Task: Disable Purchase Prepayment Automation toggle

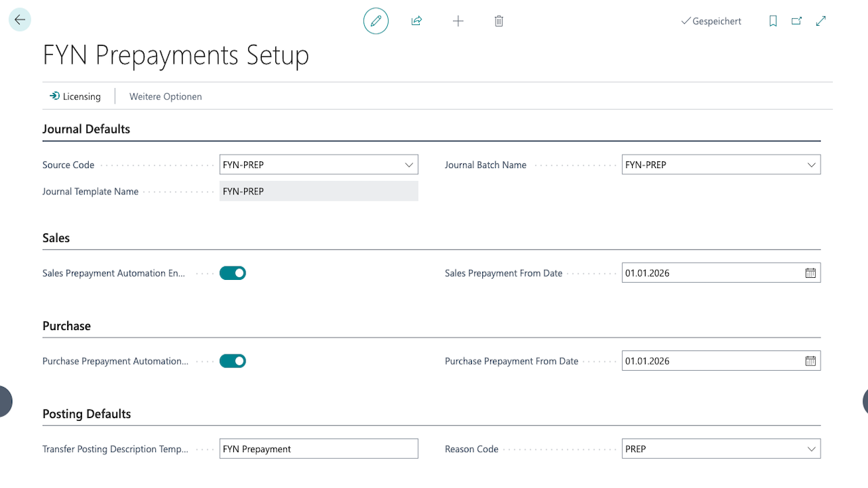Action: pos(233,361)
